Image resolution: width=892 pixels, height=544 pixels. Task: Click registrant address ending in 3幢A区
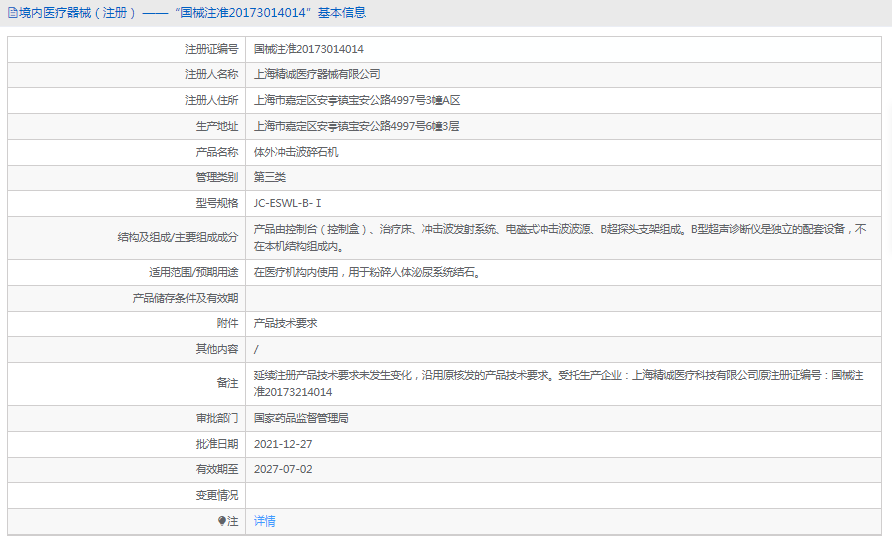[357, 100]
